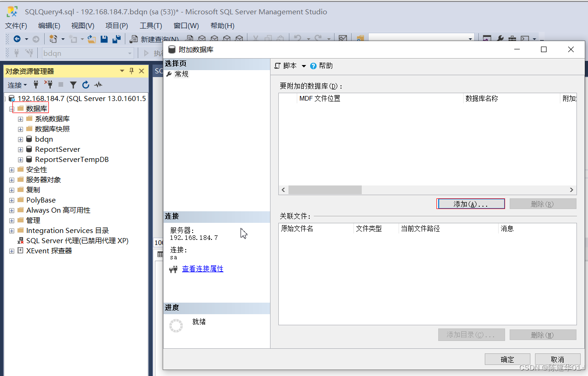
Task: Select the 管理 tree item
Action: [x=34, y=221]
